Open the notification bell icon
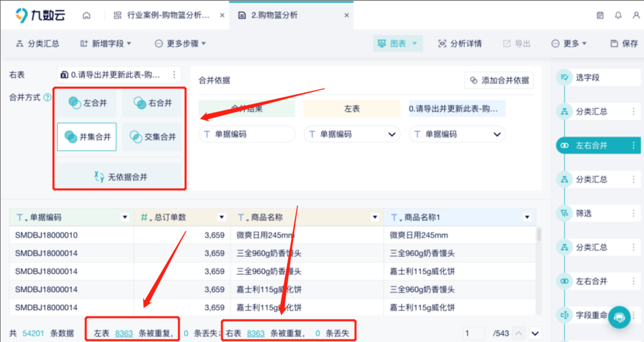The image size is (644, 342). 618,16
